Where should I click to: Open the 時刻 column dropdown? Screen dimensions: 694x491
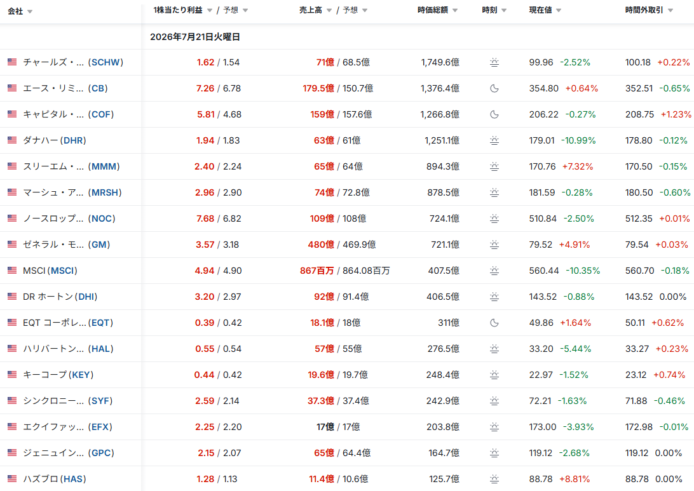[504, 10]
